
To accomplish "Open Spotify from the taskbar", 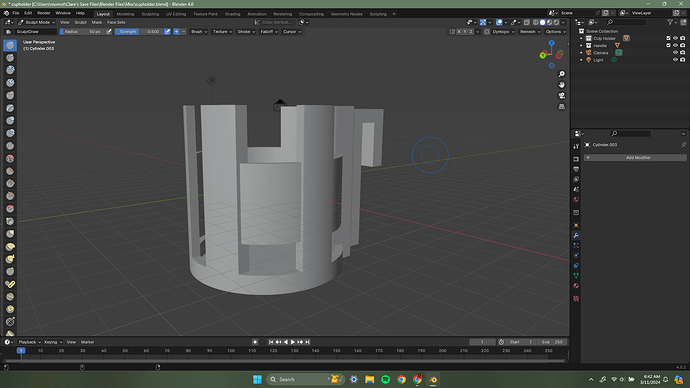I will [385, 380].
